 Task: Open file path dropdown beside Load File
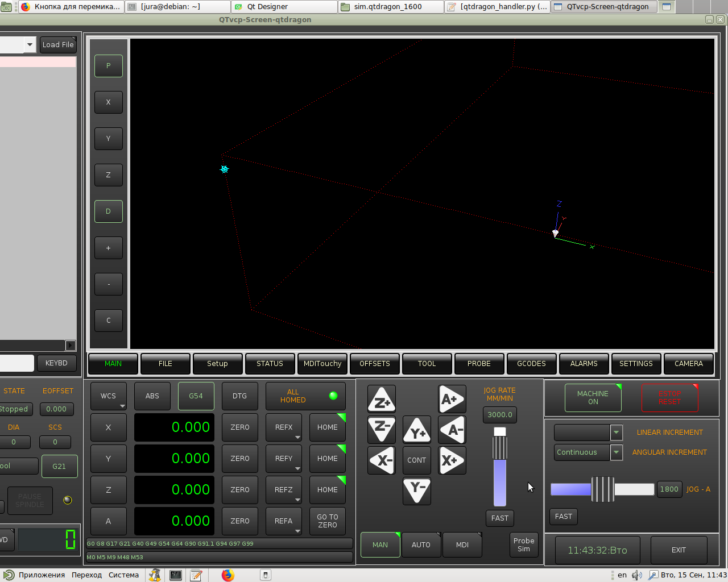30,44
